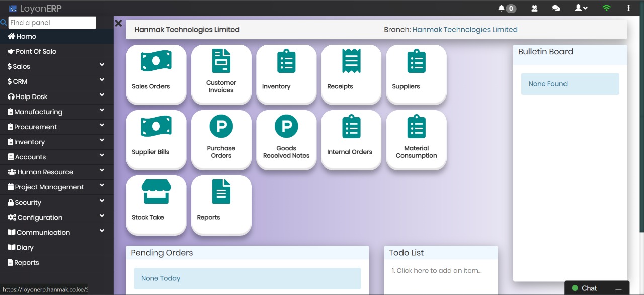Click the notification bell icon
This screenshot has width=644, height=295.
coord(501,8)
